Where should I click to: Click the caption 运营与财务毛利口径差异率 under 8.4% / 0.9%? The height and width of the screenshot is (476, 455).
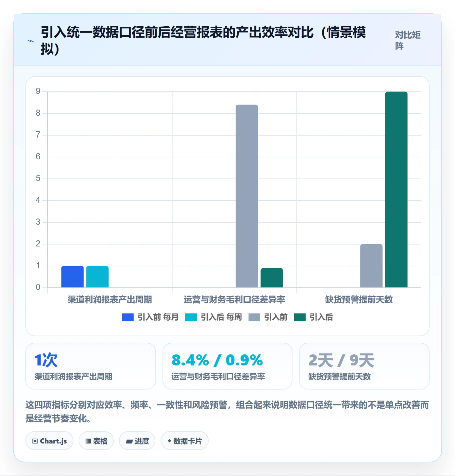(x=218, y=377)
